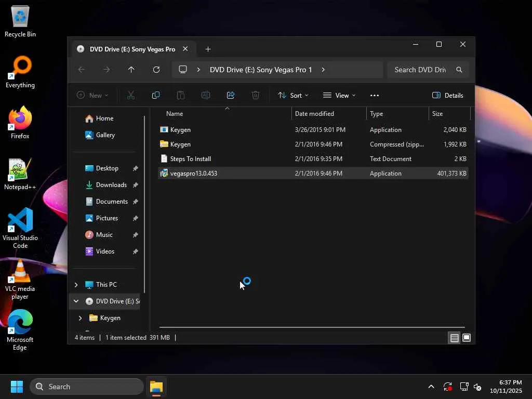This screenshot has height=399, width=532.
Task: Click the muted volume tray icon
Action: click(x=477, y=387)
